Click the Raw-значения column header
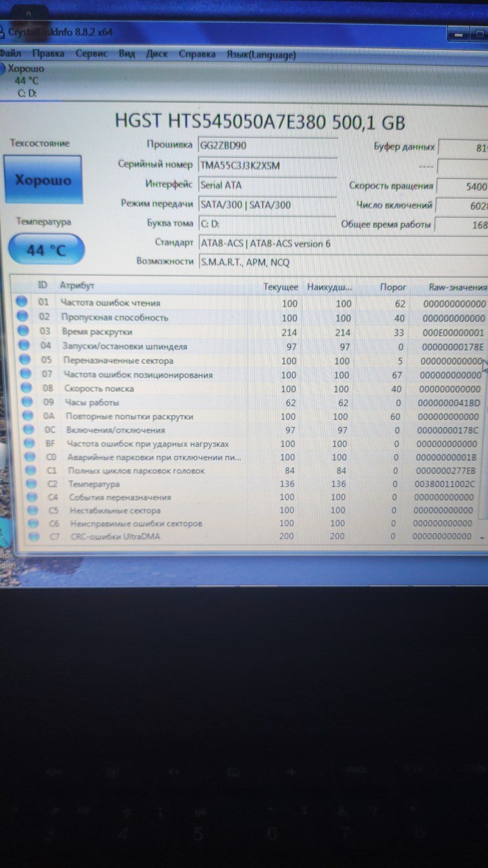The width and height of the screenshot is (488, 868). pos(457,288)
